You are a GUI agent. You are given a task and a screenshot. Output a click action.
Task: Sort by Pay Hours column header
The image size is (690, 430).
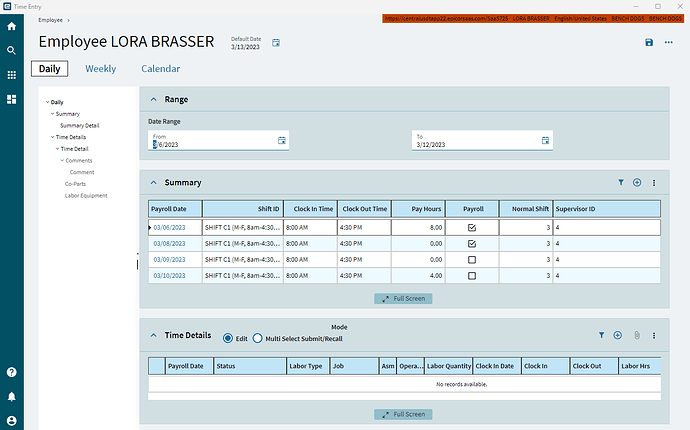point(418,209)
